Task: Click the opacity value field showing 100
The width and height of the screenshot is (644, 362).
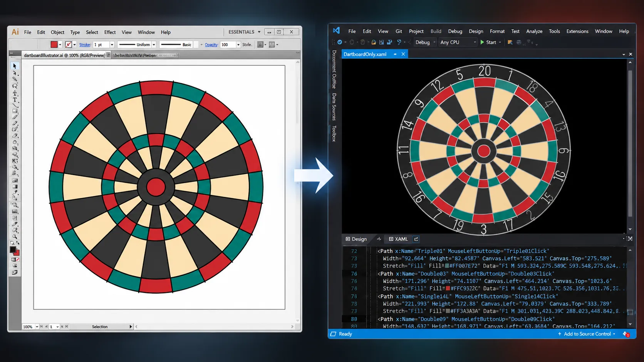Action: tap(228, 45)
